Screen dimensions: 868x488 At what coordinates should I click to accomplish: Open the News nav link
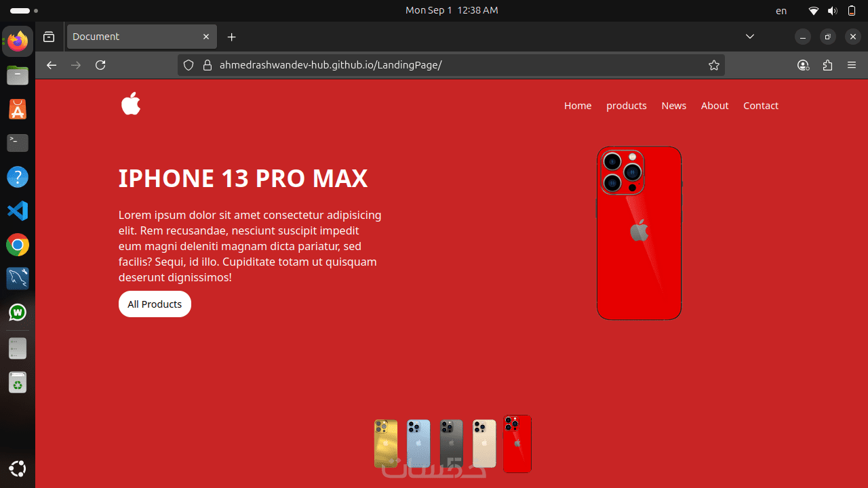coord(674,106)
